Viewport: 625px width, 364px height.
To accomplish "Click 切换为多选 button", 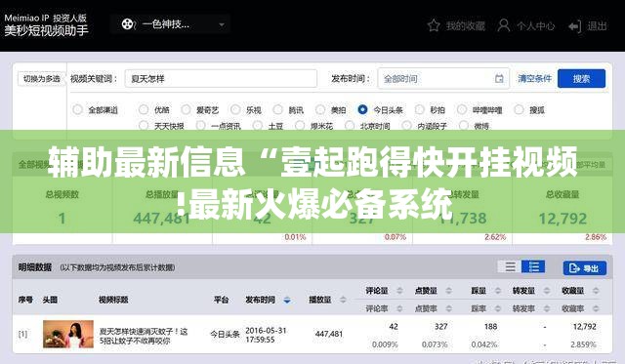I will click(x=41, y=79).
